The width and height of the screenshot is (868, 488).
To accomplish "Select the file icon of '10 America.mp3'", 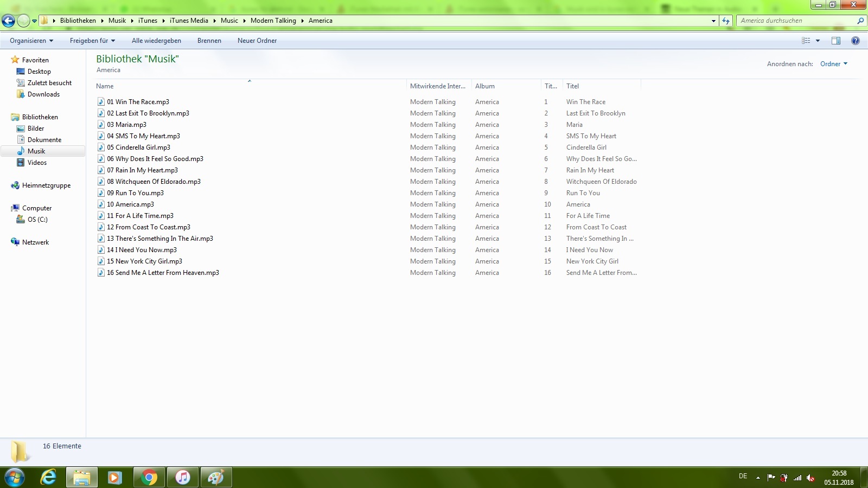I will click(x=101, y=204).
